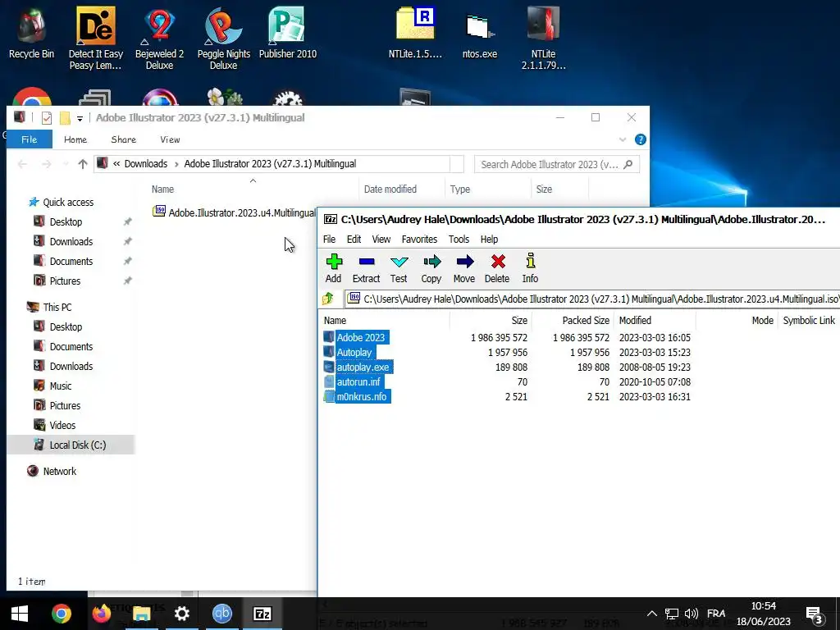The height and width of the screenshot is (630, 840).
Task: Click the Extract tool in 7-Zip
Action: (x=366, y=268)
